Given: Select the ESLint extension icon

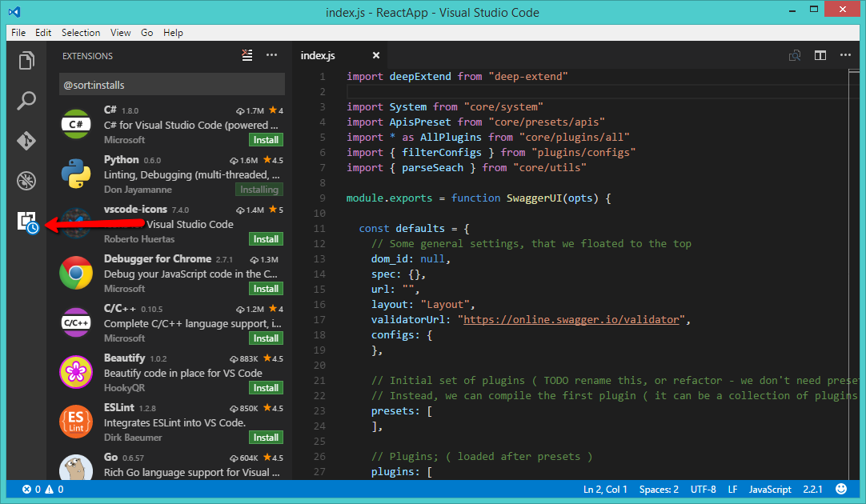Looking at the screenshot, I should [x=76, y=422].
